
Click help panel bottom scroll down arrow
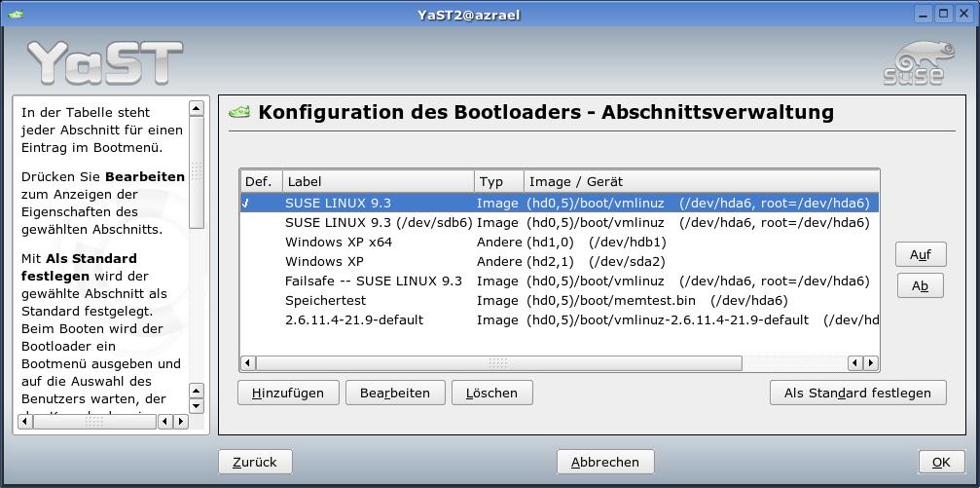click(x=197, y=406)
